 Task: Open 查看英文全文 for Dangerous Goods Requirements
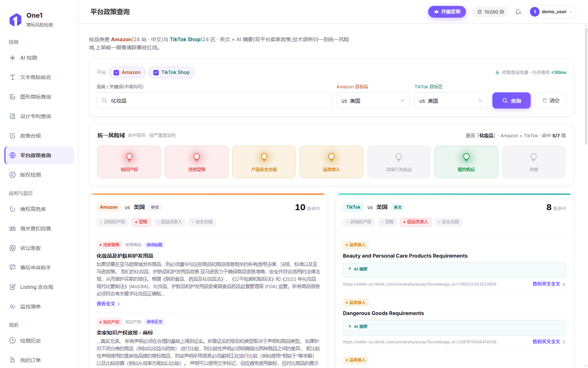(x=549, y=342)
